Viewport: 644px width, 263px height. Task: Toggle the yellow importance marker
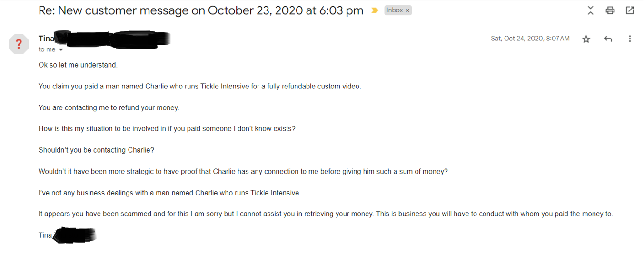[375, 10]
